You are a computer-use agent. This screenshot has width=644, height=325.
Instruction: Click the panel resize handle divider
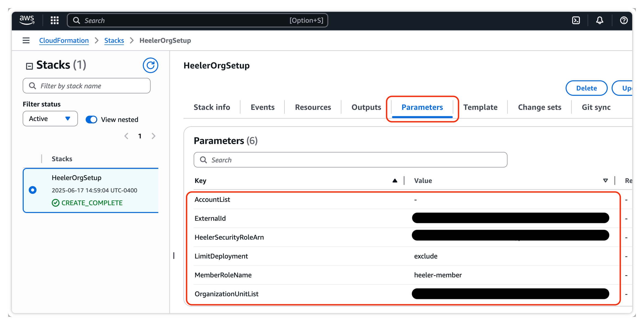click(174, 256)
